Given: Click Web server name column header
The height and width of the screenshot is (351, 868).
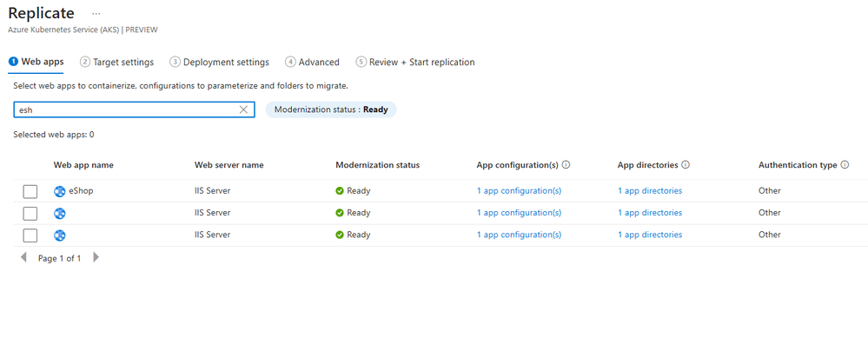Looking at the screenshot, I should coord(229,165).
